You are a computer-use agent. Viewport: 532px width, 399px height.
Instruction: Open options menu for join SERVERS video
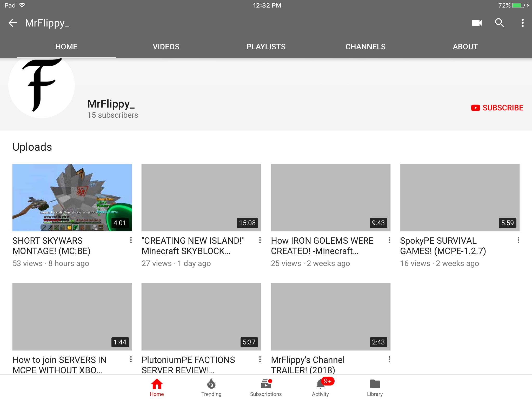tap(131, 360)
